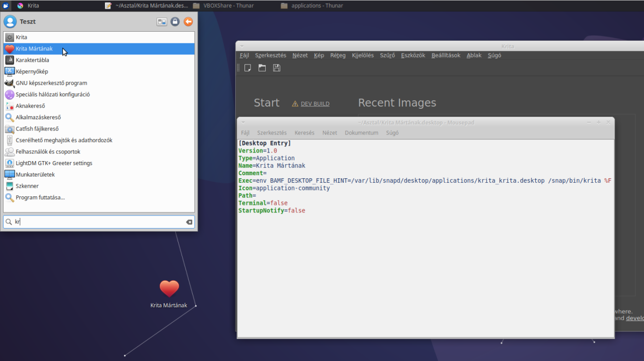The image size is (644, 361).
Task: Click the 'Terminal=false' line in Mousepad
Action: pos(263,203)
